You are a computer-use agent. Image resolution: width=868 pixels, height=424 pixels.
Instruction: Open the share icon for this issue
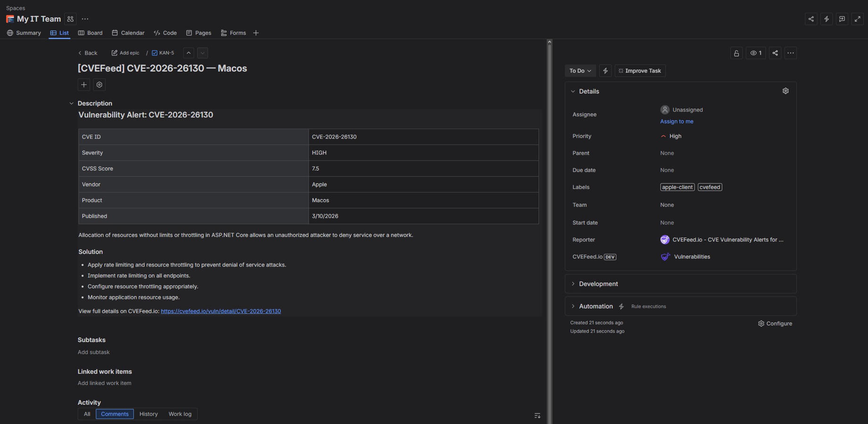[775, 53]
